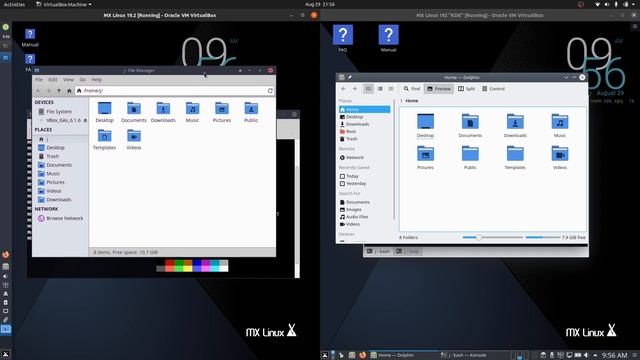Open Activities overview in the top bar
The width and height of the screenshot is (640, 360).
point(14,4)
